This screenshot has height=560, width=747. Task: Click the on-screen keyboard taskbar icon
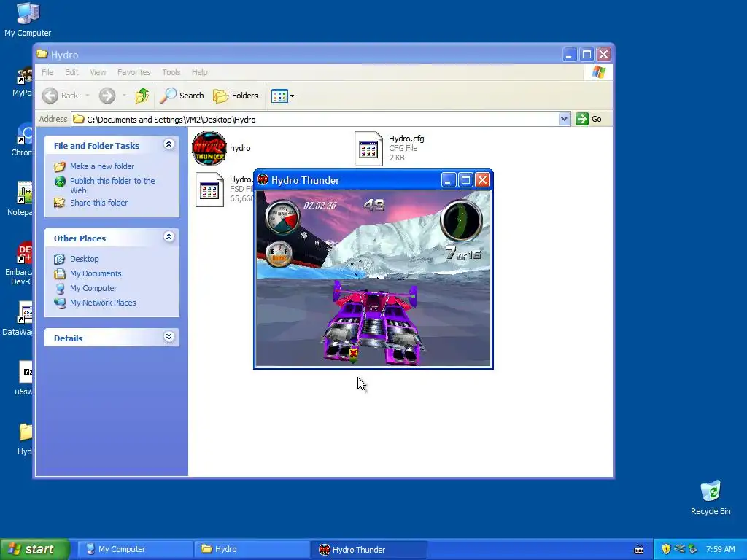pyautogui.click(x=639, y=550)
